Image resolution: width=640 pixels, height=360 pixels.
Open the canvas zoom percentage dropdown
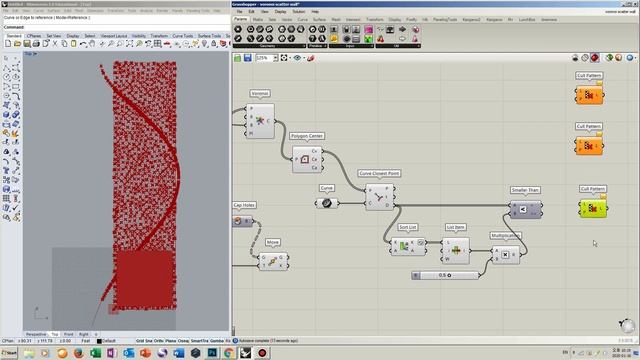pos(276,58)
